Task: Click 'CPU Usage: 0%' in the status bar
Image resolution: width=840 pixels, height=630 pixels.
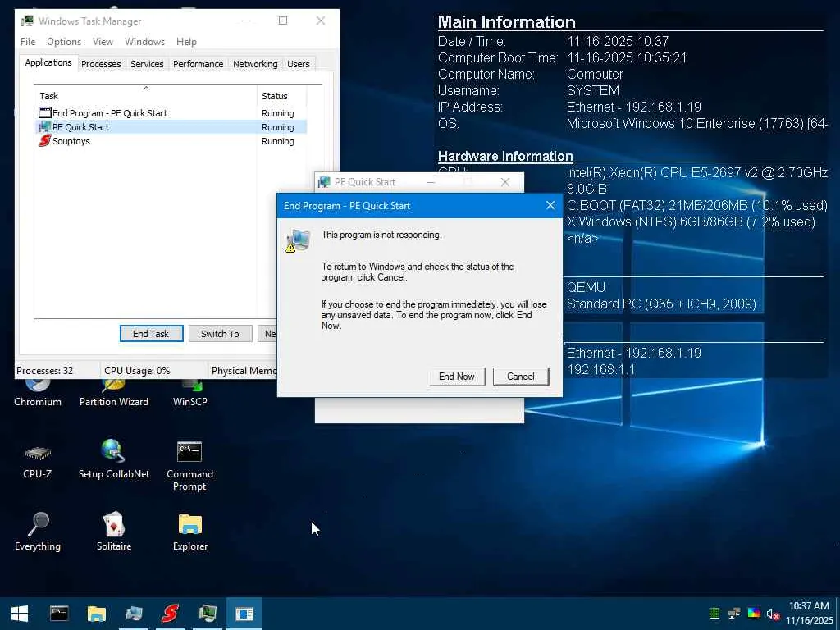Action: click(x=137, y=371)
